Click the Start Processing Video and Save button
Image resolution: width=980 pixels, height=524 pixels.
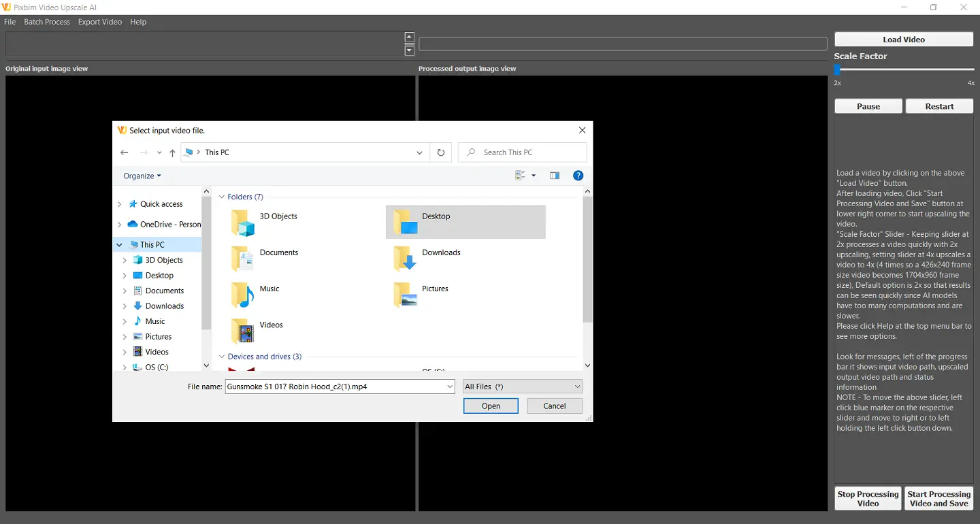coord(938,498)
